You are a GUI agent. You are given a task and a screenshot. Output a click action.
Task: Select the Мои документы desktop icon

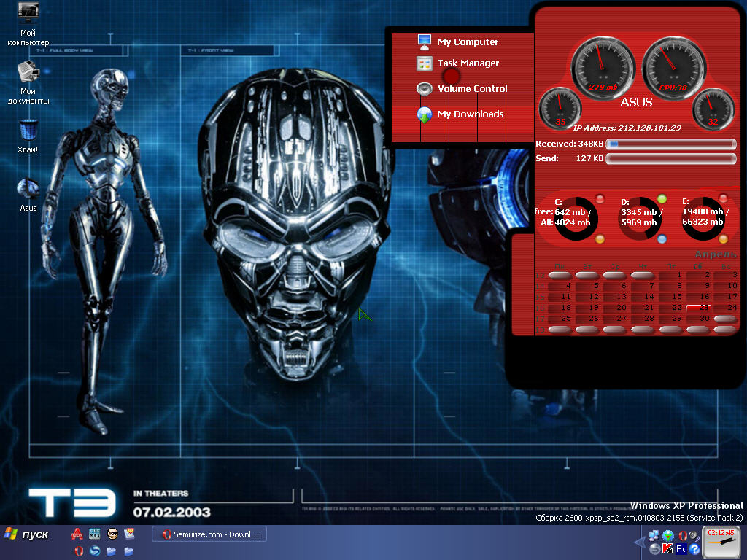pos(28,82)
